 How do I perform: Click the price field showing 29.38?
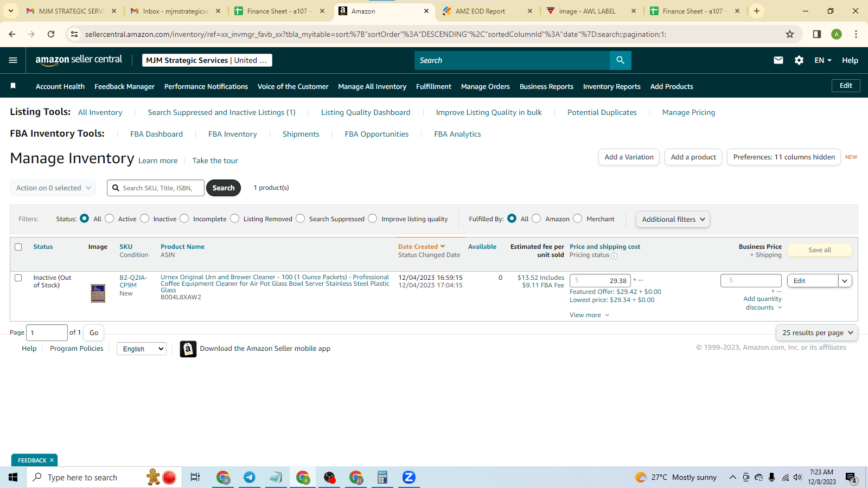[x=600, y=280]
